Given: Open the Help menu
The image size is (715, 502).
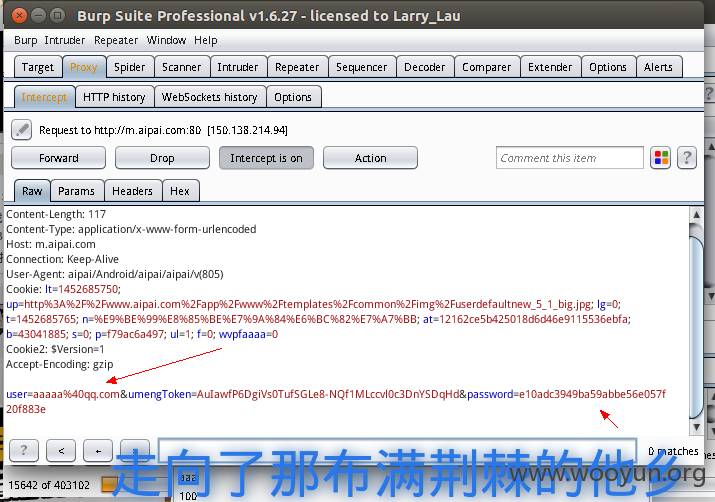Looking at the screenshot, I should pyautogui.click(x=206, y=40).
